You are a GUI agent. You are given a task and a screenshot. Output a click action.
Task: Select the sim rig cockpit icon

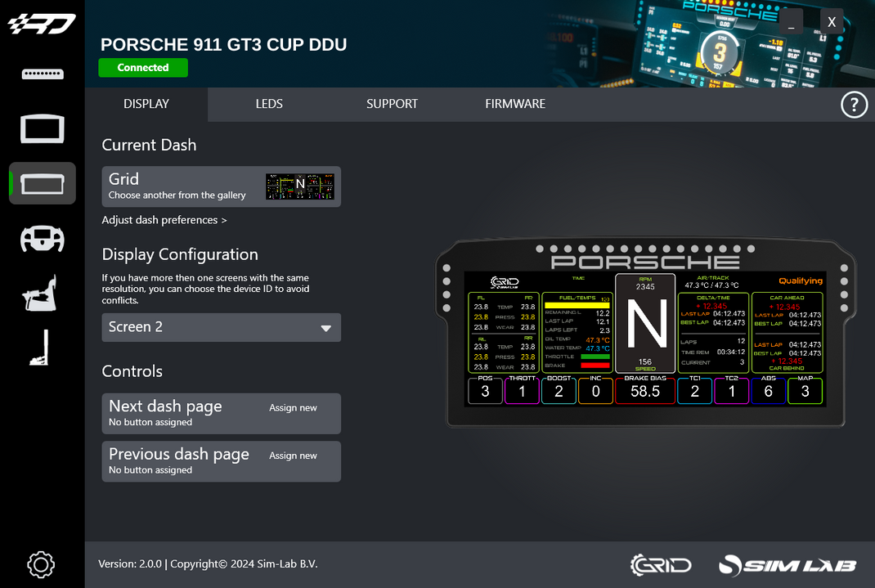tap(42, 293)
